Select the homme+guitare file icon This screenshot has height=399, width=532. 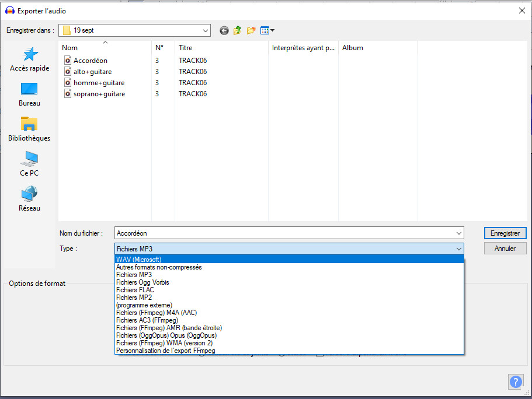point(68,83)
